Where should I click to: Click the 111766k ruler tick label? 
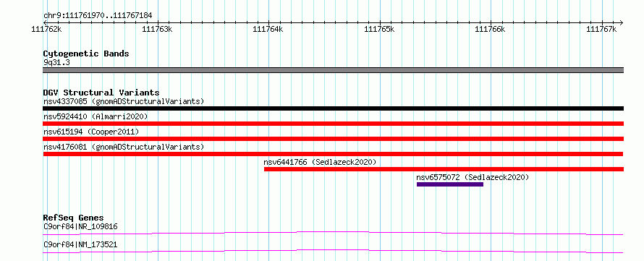coord(490,29)
